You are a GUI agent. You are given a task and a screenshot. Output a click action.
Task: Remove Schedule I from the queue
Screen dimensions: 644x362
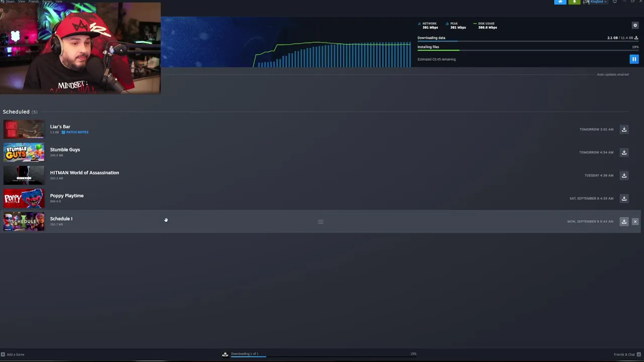point(635,221)
